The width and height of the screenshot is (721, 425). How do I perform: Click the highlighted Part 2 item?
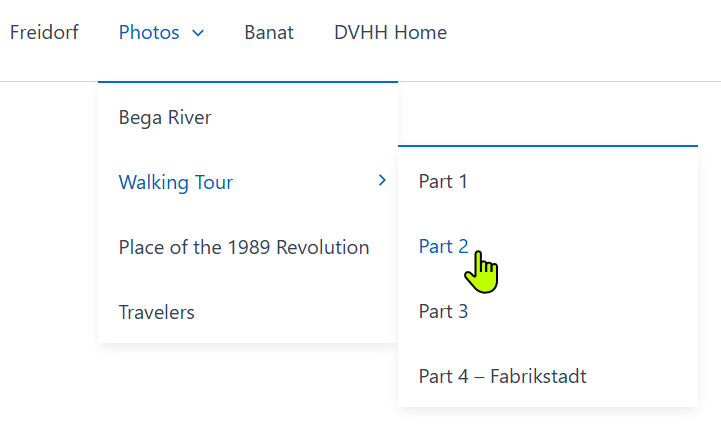443,246
